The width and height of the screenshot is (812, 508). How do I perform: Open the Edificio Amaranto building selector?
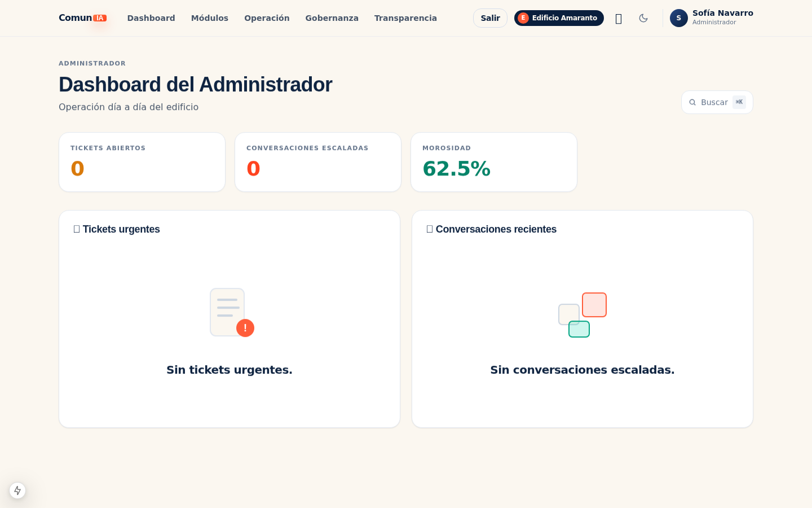[559, 17]
